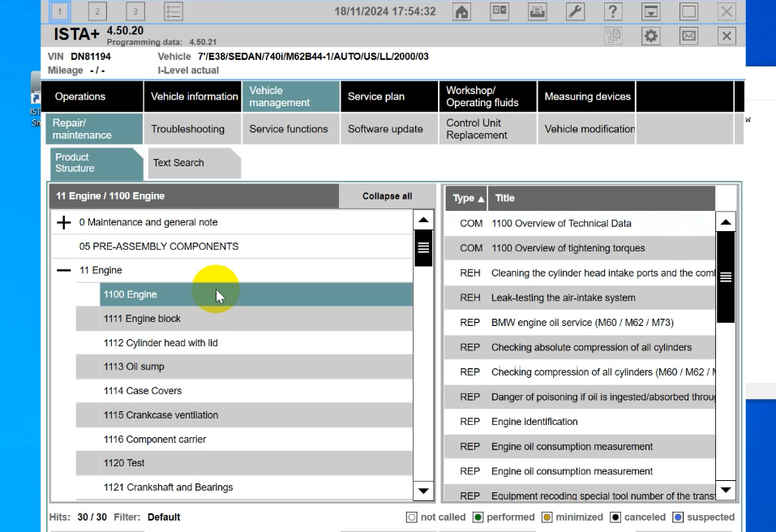Open the help question mark icon
The width and height of the screenshot is (776, 532).
tap(613, 11)
